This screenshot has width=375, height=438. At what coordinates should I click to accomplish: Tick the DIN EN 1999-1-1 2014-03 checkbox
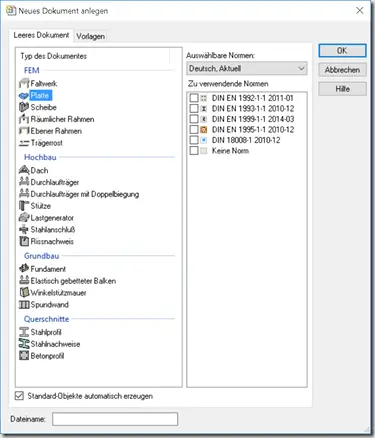194,119
